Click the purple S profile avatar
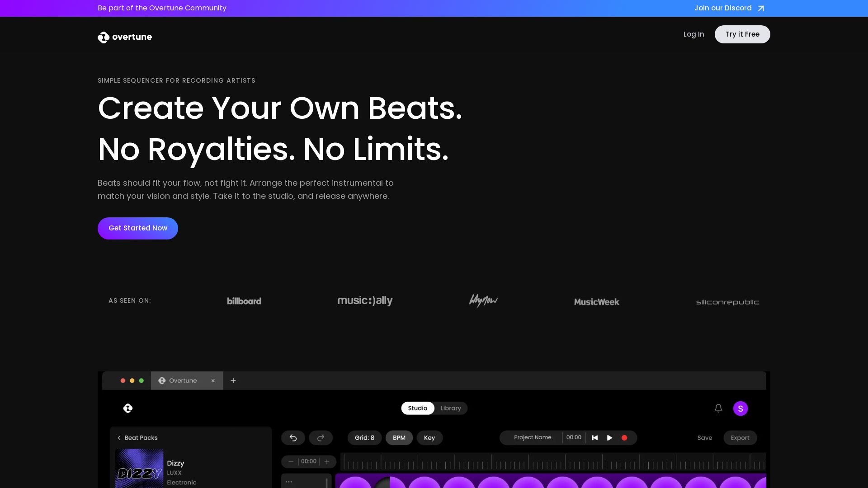This screenshot has height=488, width=868. [741, 408]
